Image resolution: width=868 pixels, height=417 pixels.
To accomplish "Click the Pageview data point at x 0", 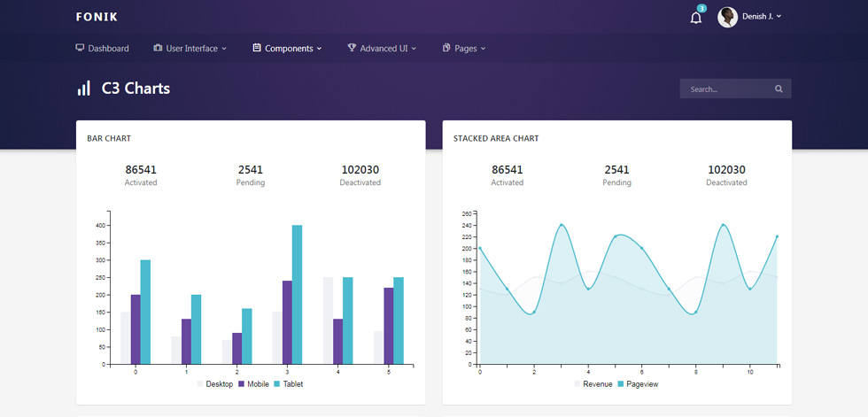I will click(479, 248).
